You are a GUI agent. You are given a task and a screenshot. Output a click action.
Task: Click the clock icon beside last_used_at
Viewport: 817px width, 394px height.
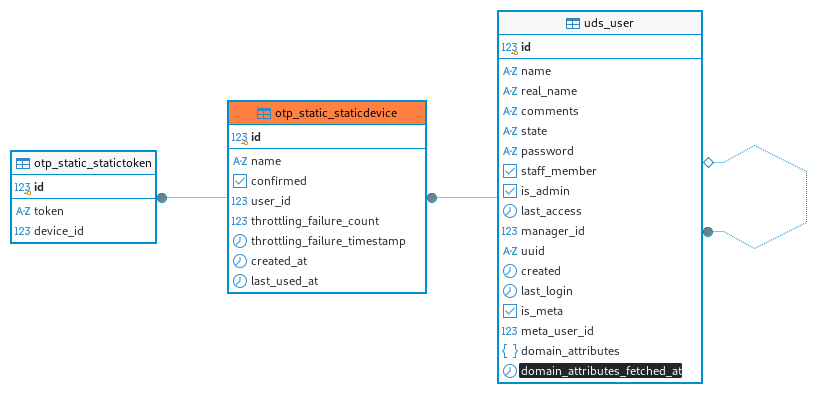tap(240, 281)
